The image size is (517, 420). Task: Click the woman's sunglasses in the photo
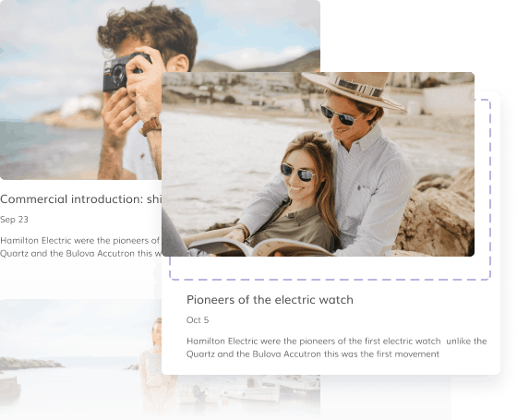coord(297,173)
